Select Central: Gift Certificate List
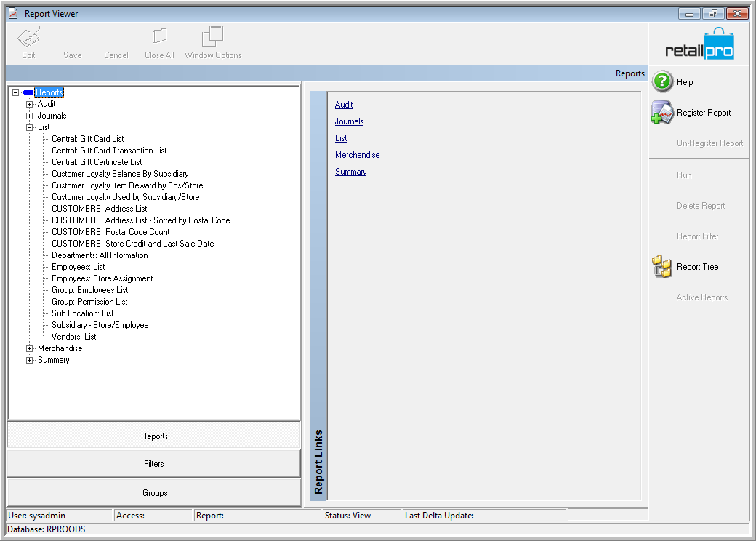756x541 pixels. click(97, 162)
